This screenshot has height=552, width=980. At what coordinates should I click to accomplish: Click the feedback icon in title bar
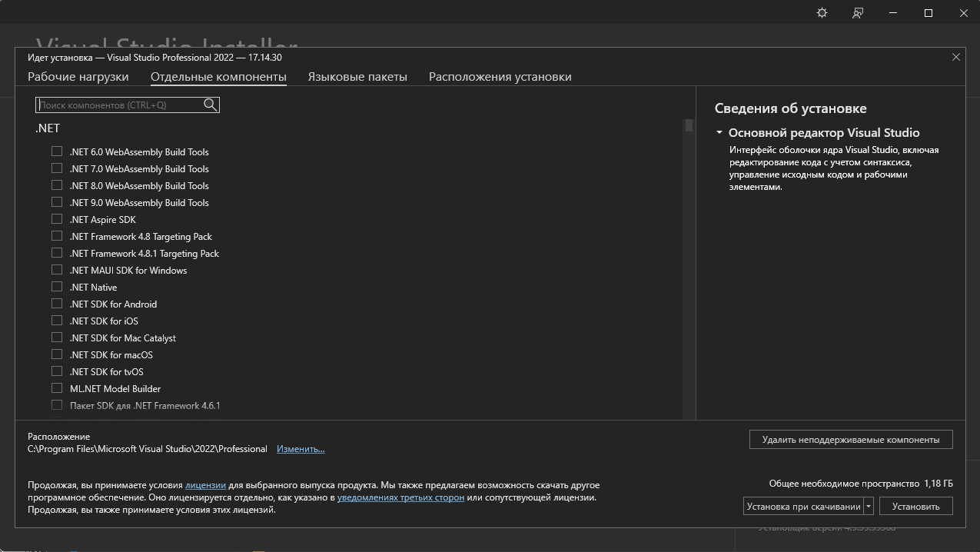coord(858,13)
